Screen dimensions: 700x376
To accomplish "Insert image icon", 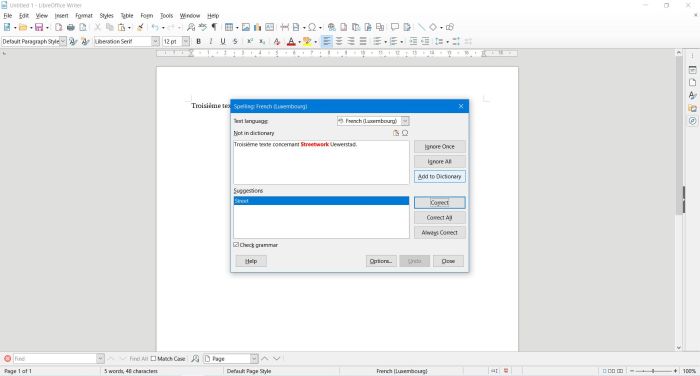I will coord(246,27).
